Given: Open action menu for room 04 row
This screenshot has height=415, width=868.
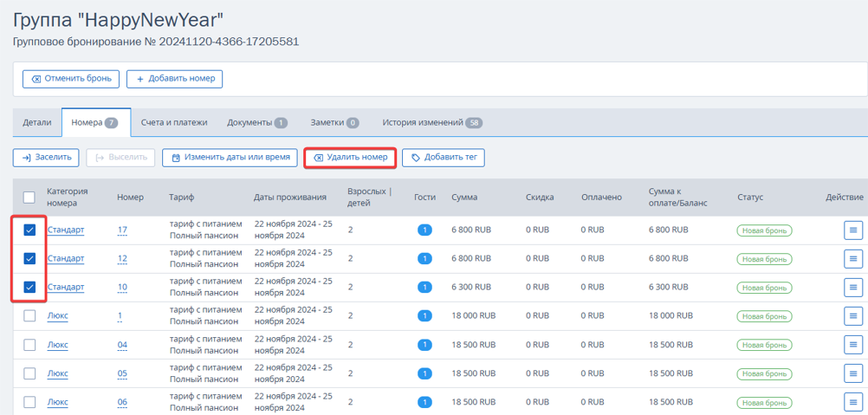Looking at the screenshot, I should pos(853,345).
